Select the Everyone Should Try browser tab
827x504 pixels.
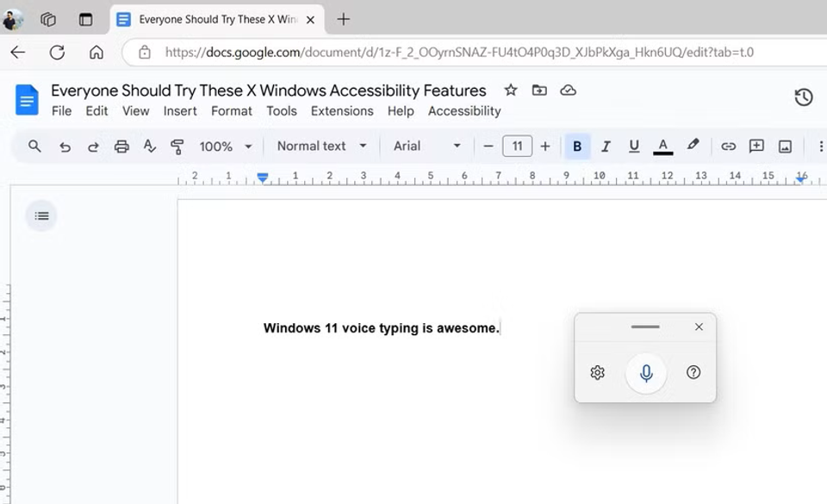pos(217,20)
